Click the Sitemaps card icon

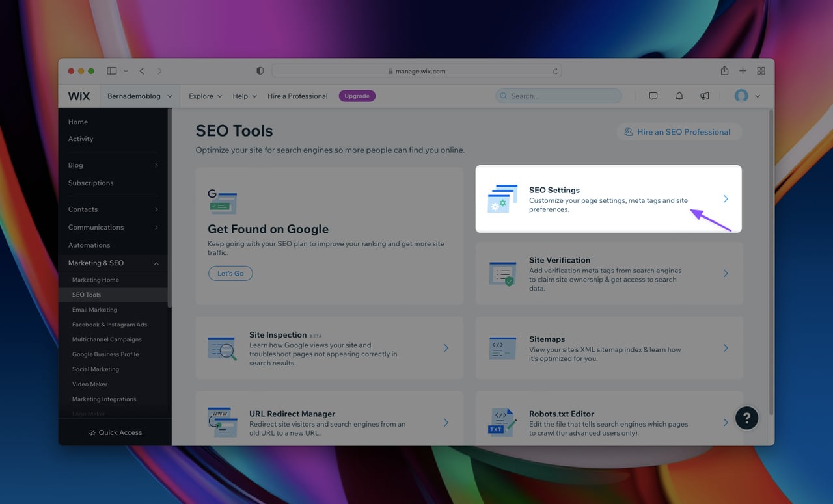click(x=502, y=348)
